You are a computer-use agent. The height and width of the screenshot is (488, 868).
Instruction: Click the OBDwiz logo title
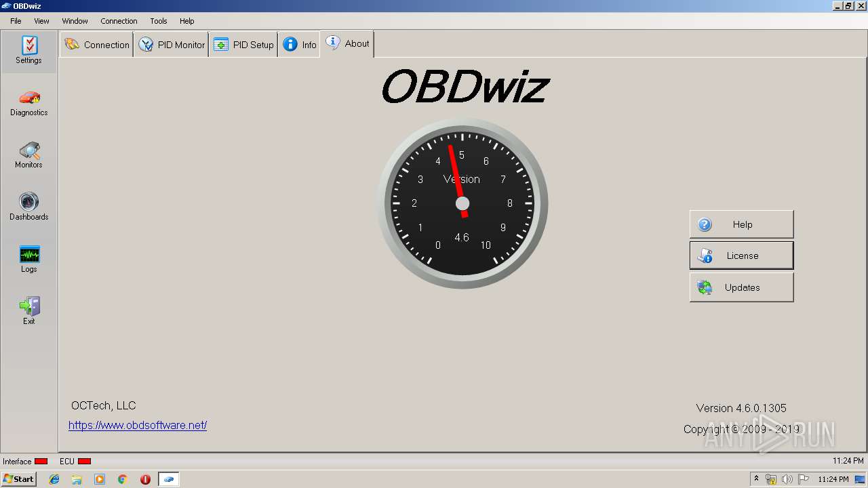click(465, 88)
